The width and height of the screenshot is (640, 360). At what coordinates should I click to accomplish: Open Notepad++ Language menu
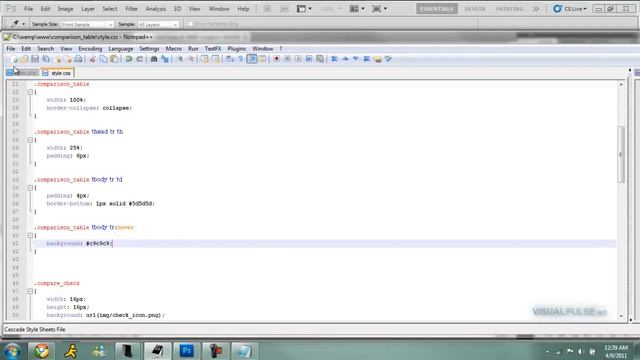click(x=121, y=49)
